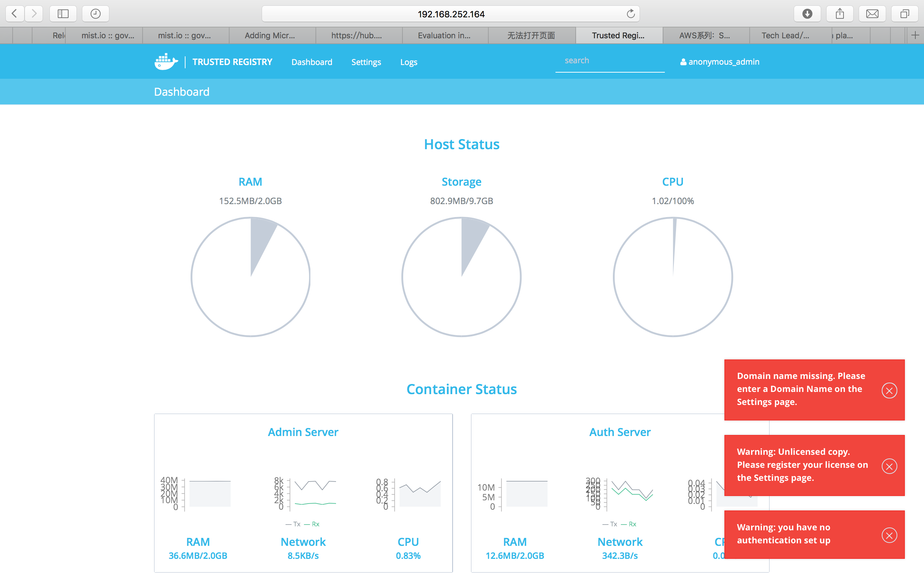Click the Docker whale logo
This screenshot has height=578, width=924.
(166, 61)
